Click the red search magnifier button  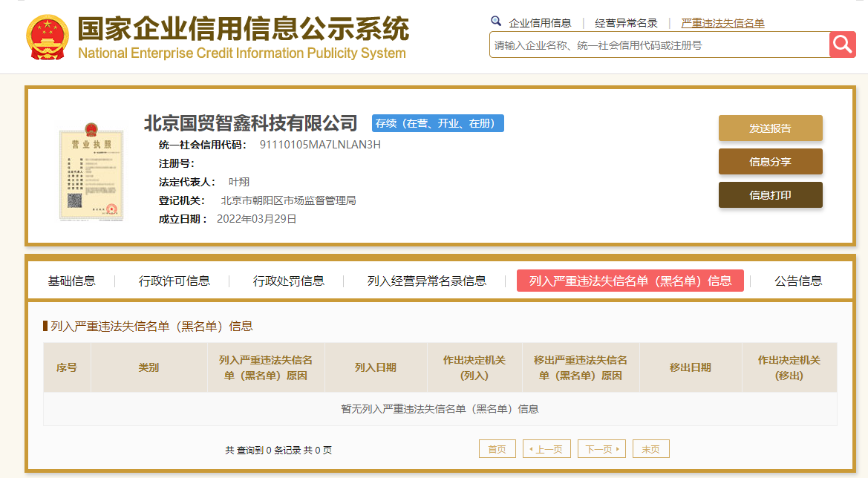(843, 45)
